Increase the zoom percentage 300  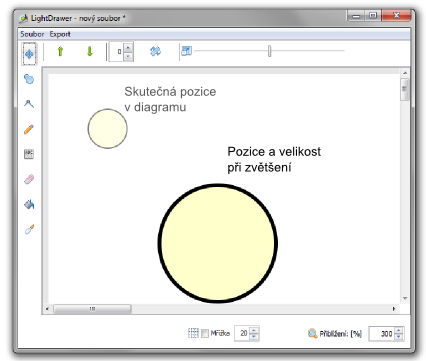coord(399,330)
